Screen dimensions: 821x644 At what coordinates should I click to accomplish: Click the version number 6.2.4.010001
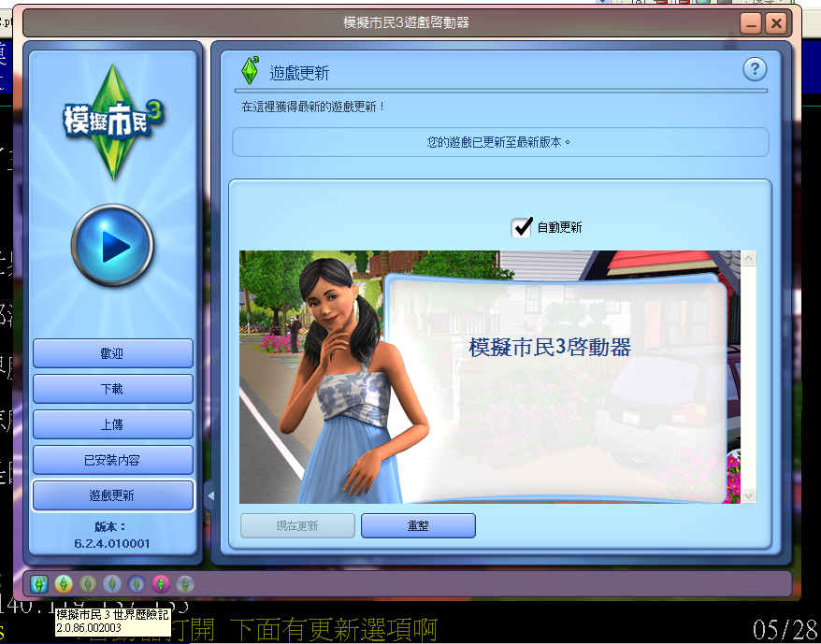(112, 543)
